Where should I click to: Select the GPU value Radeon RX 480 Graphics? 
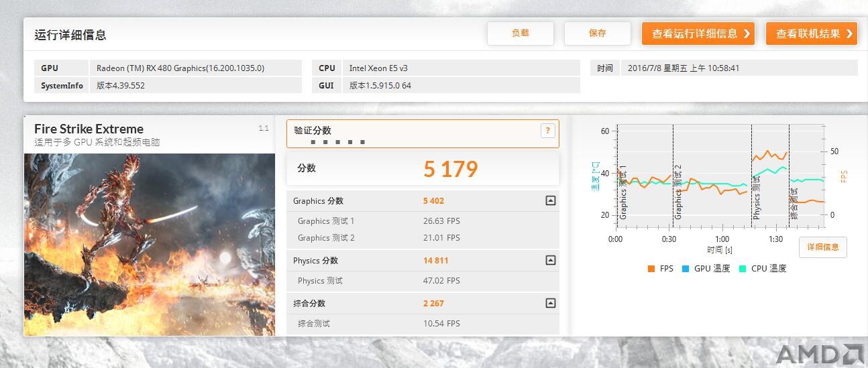(180, 68)
